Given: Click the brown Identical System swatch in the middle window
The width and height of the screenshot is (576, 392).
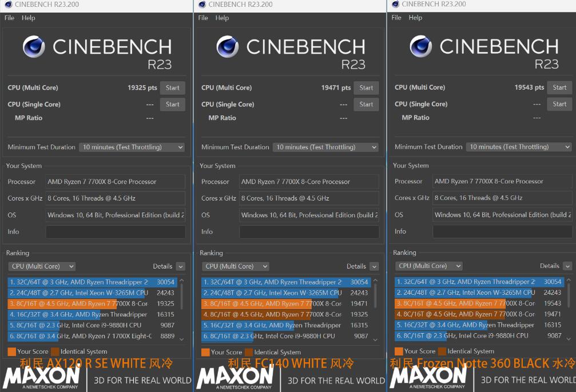Looking at the screenshot, I should 249,352.
